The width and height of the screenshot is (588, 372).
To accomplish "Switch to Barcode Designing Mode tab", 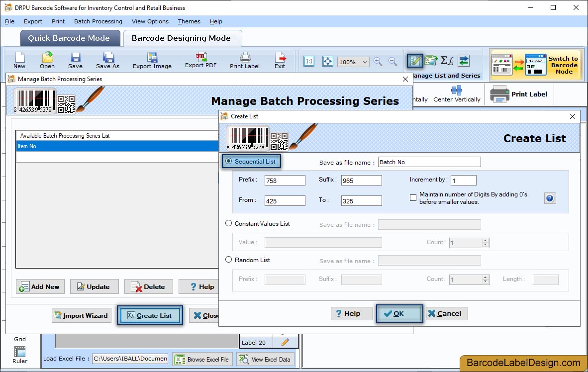I will [x=182, y=38].
